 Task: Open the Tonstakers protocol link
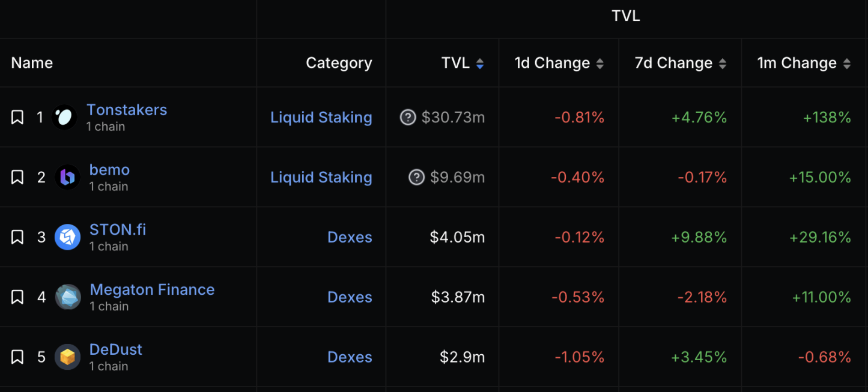(x=127, y=110)
